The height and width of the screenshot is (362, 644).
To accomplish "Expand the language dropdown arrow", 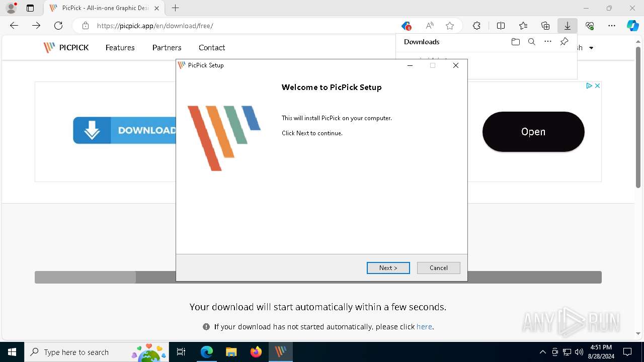I will 591,48.
